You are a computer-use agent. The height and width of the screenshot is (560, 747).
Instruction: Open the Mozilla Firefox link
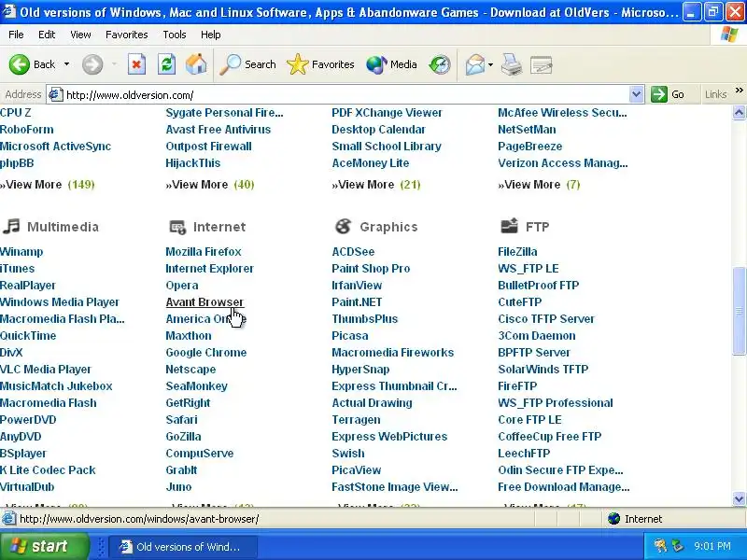204,251
